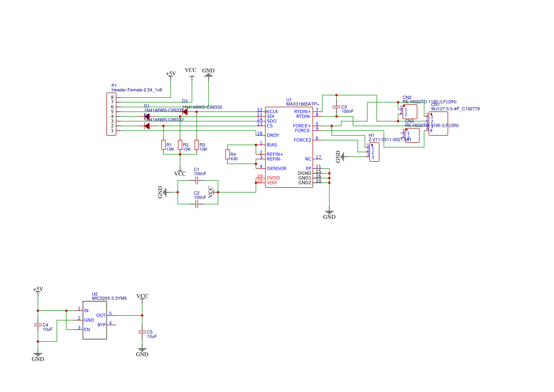Select the Header-Female-2.54_1x8 label

(137, 90)
